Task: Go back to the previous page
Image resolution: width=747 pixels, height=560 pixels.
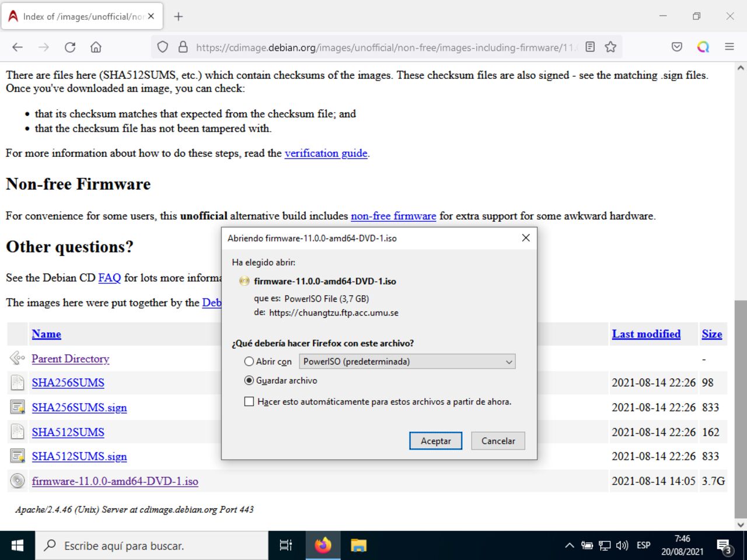Action: tap(18, 47)
